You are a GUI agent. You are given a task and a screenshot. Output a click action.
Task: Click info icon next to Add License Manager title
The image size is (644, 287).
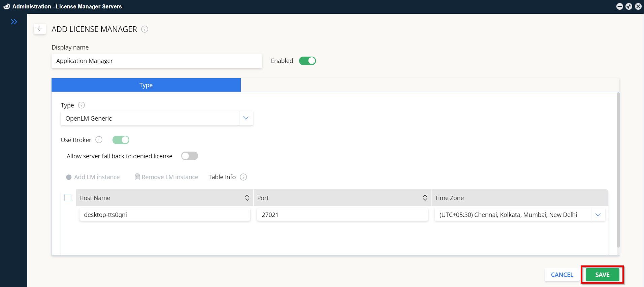point(145,29)
